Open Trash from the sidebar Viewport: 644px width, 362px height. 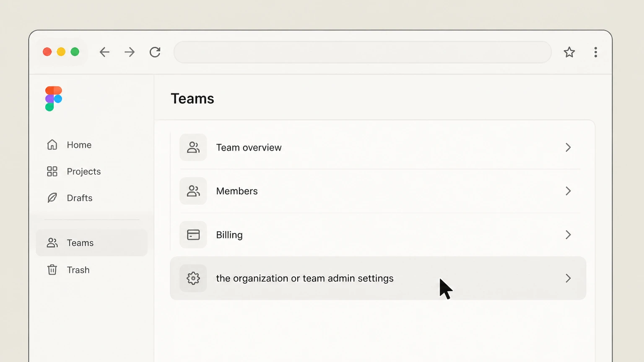point(78,270)
